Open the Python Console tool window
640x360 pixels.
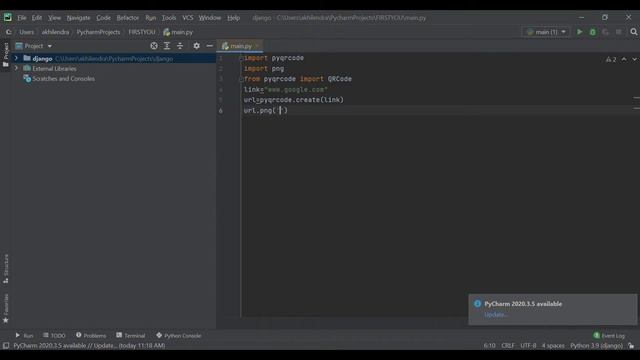click(x=178, y=336)
